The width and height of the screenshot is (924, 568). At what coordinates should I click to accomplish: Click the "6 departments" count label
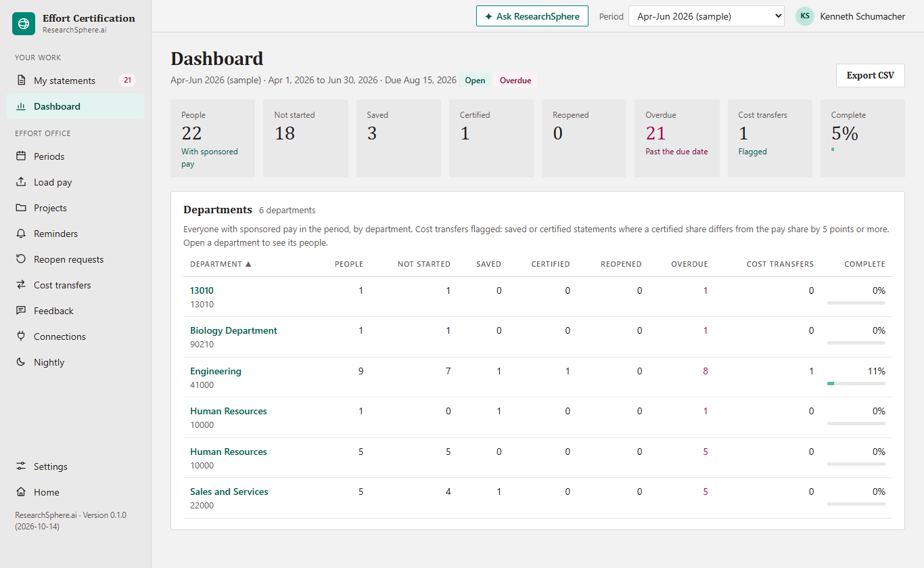[287, 211]
